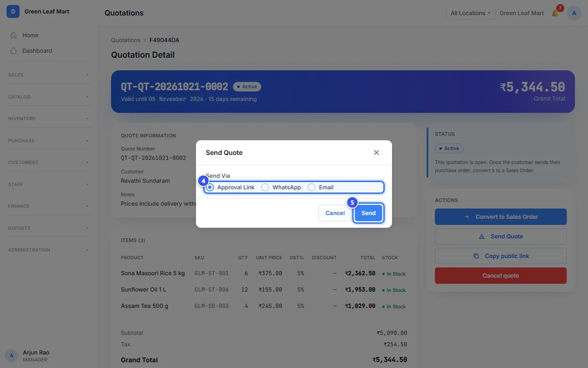This screenshot has width=588, height=368.
Task: Expand the Sales section
Action: click(49, 75)
